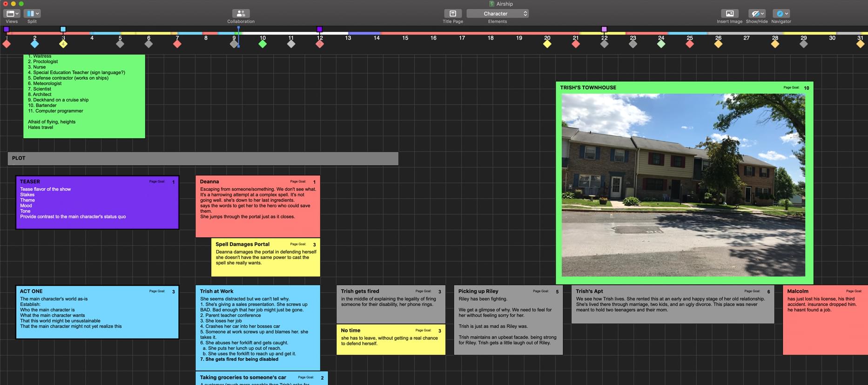Click the gray diamond marker under page 22
The height and width of the screenshot is (385, 868).
(x=604, y=44)
